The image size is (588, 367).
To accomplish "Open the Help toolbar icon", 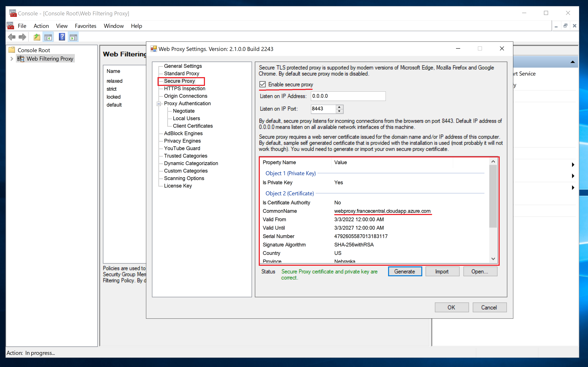I will (x=62, y=37).
